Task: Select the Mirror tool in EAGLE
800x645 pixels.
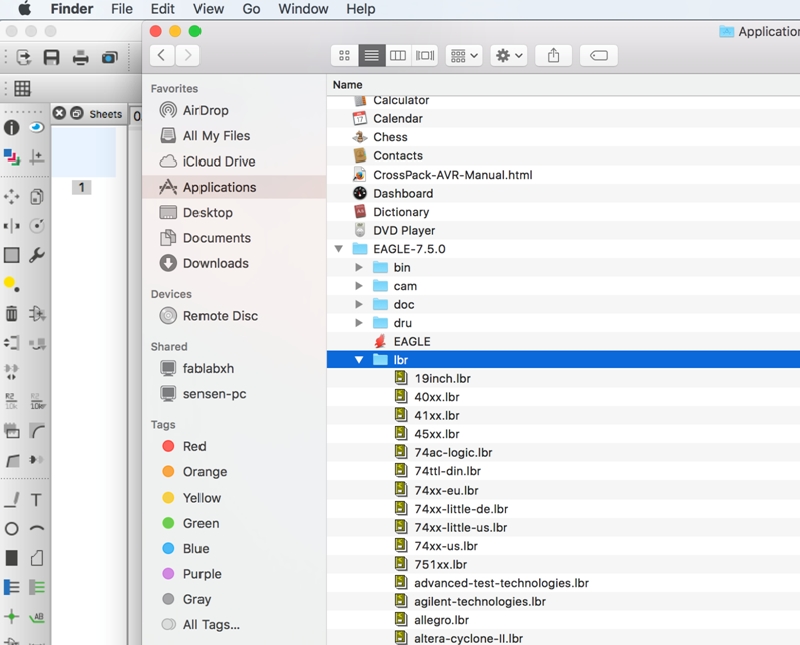Action: [x=11, y=226]
